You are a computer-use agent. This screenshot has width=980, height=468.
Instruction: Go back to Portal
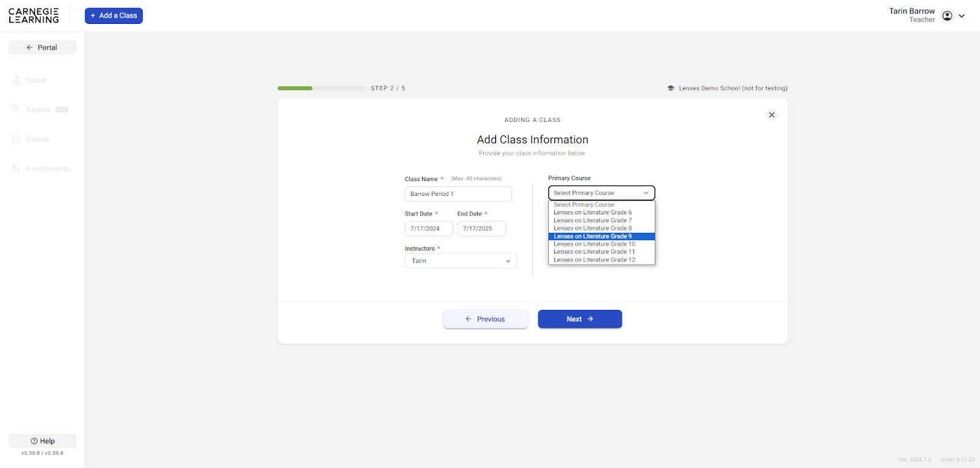(x=42, y=48)
